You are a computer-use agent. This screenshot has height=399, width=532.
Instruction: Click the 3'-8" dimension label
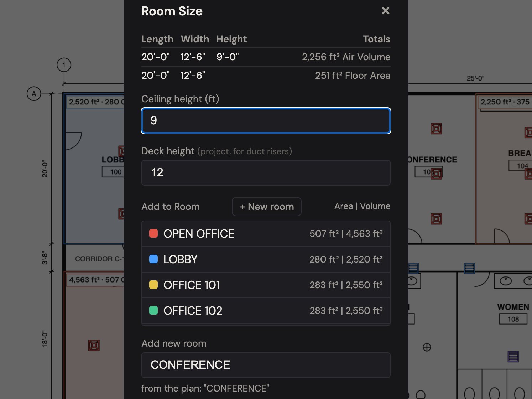45,258
